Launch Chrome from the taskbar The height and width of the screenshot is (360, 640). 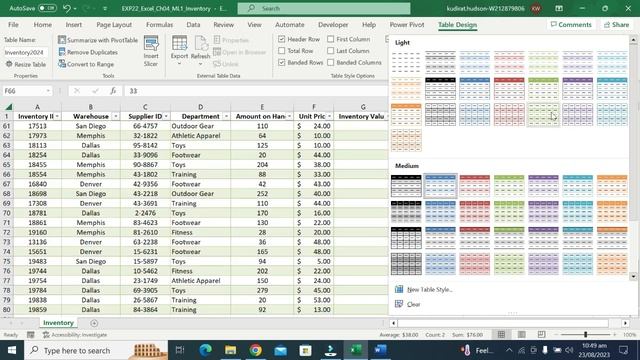pos(256,350)
